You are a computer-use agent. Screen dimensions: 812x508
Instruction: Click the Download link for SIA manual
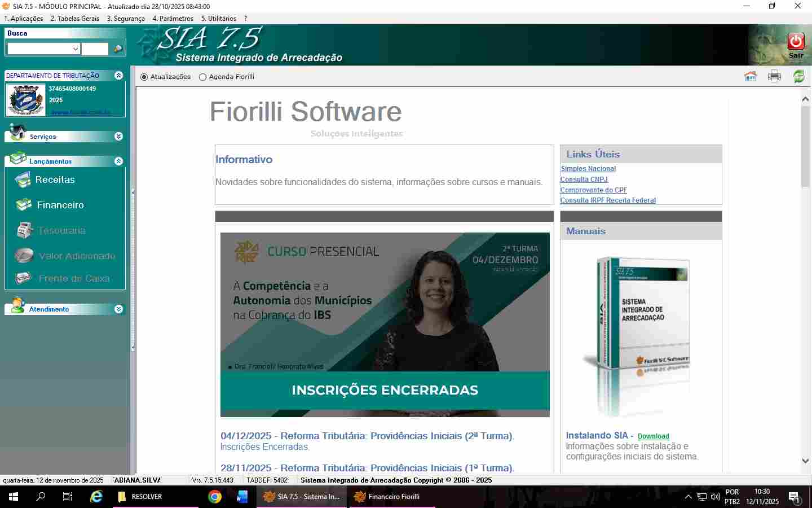tap(653, 436)
